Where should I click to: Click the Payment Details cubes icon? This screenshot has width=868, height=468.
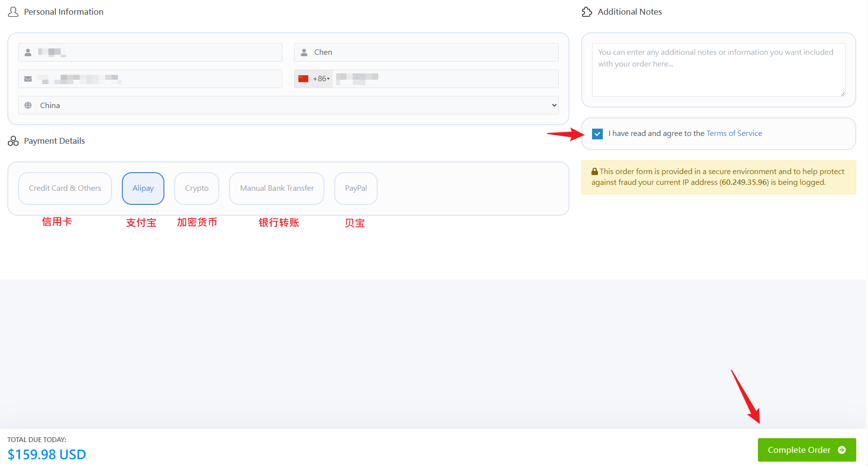(13, 141)
